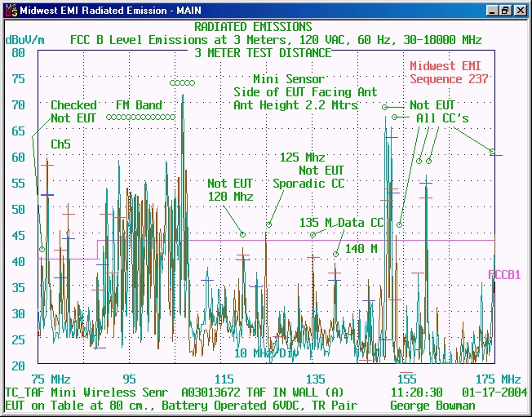Click the 175 MHz x-axis label

pos(499,379)
